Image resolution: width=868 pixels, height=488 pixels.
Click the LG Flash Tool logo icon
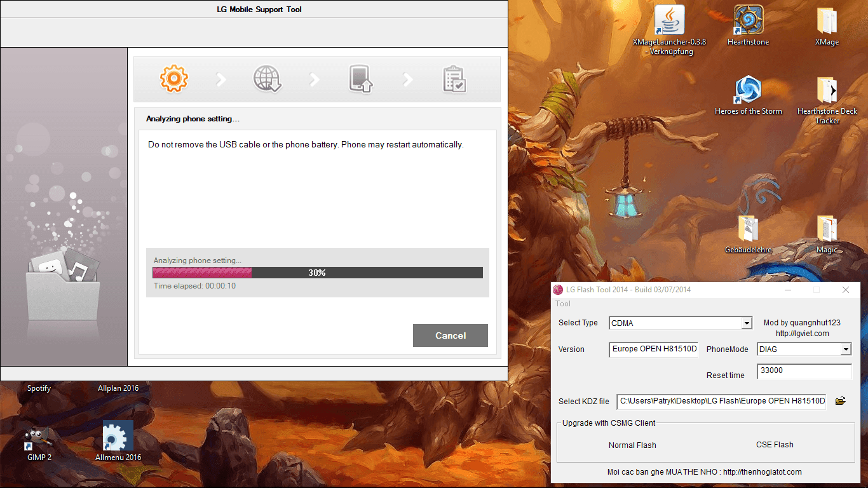point(559,290)
